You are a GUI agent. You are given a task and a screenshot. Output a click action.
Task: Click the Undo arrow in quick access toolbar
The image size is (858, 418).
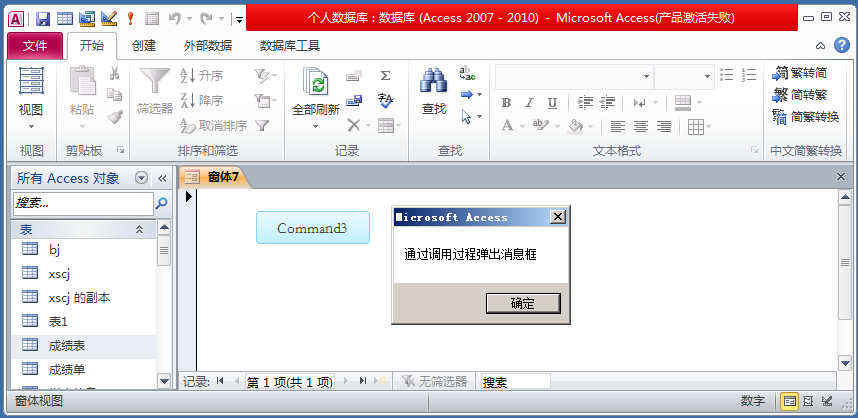point(175,19)
